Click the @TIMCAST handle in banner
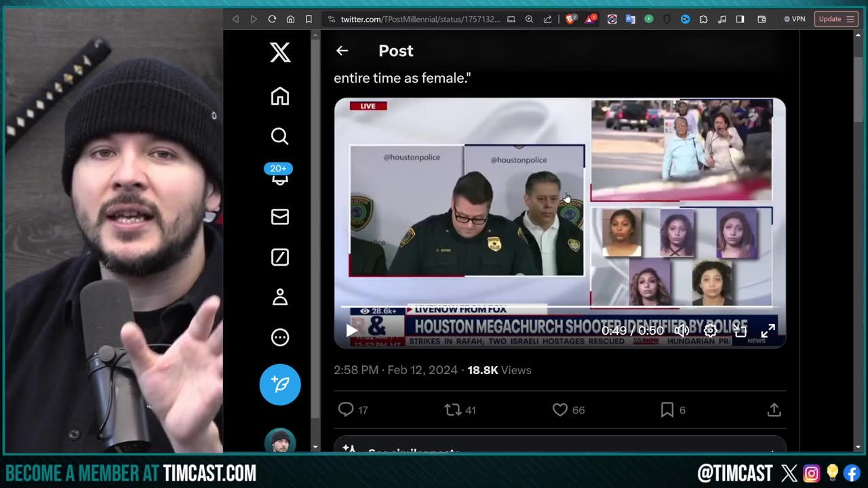This screenshot has width=868, height=488. tap(735, 473)
